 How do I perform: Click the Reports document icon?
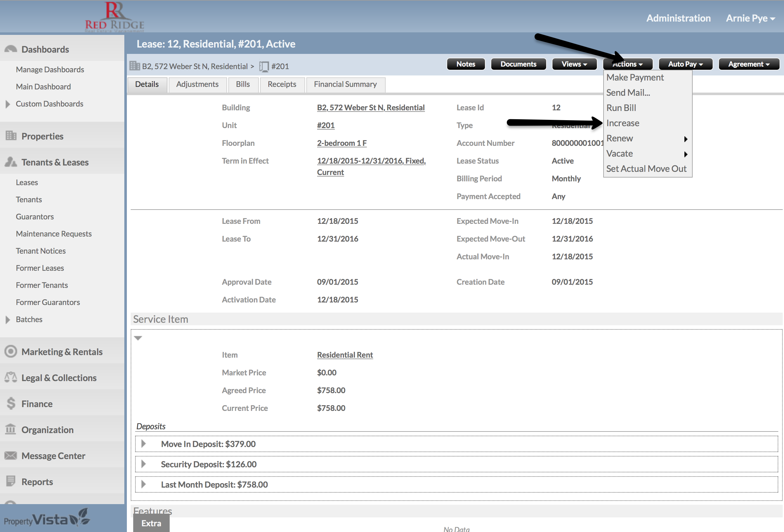pos(11,481)
